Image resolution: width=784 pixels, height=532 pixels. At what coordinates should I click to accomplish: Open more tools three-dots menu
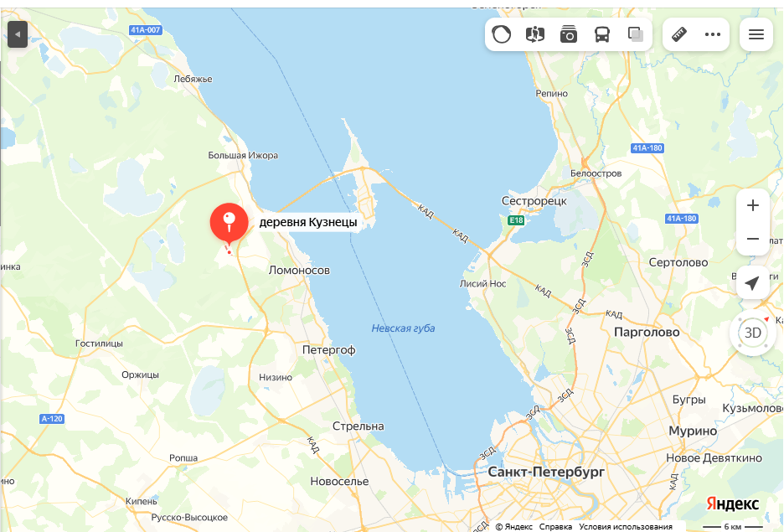tap(713, 34)
